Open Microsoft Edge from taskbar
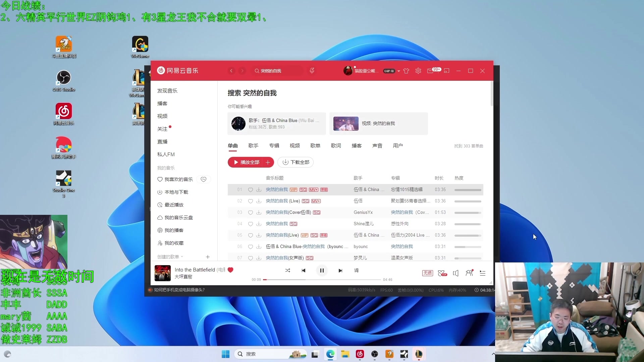644x362 pixels. click(330, 354)
